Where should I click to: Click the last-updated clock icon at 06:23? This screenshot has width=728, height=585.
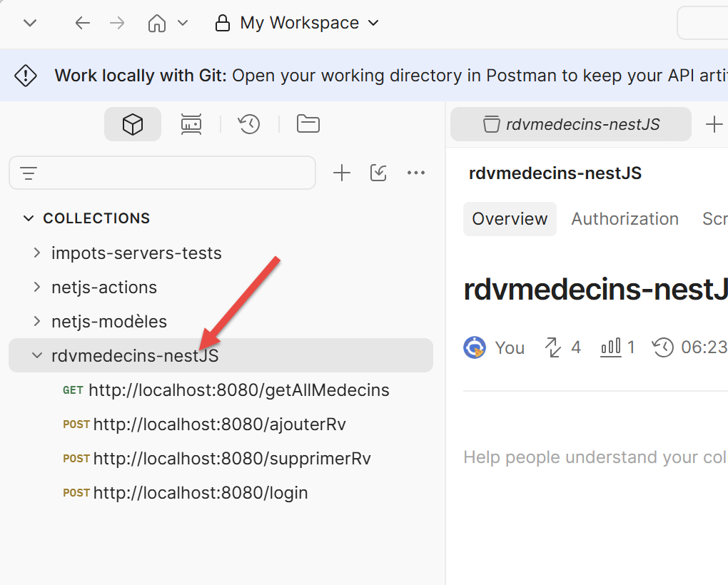pos(663,347)
